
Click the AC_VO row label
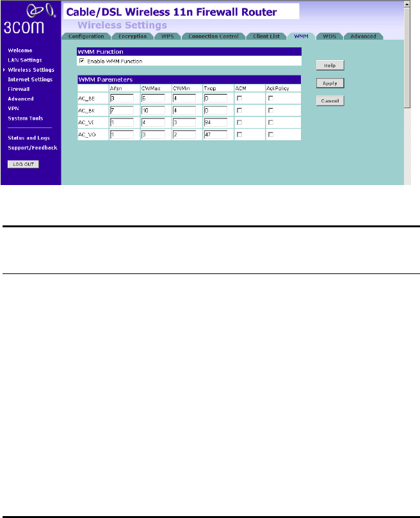point(87,135)
